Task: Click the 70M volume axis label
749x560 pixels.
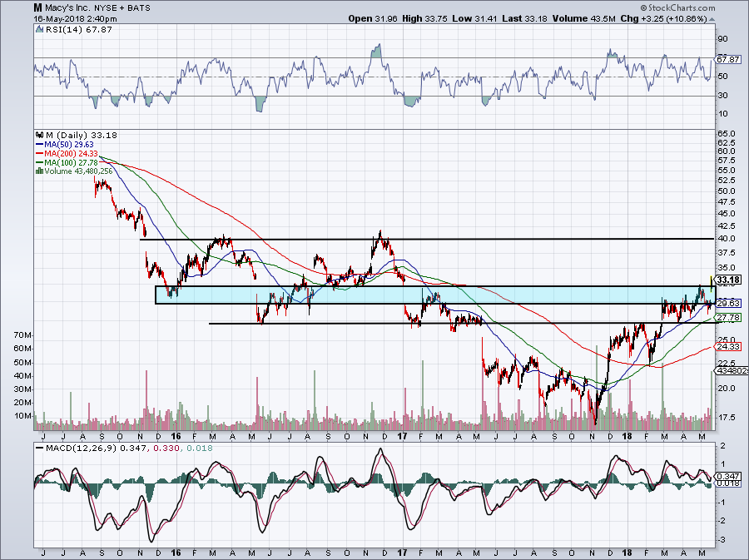Action: pyautogui.click(x=23, y=335)
